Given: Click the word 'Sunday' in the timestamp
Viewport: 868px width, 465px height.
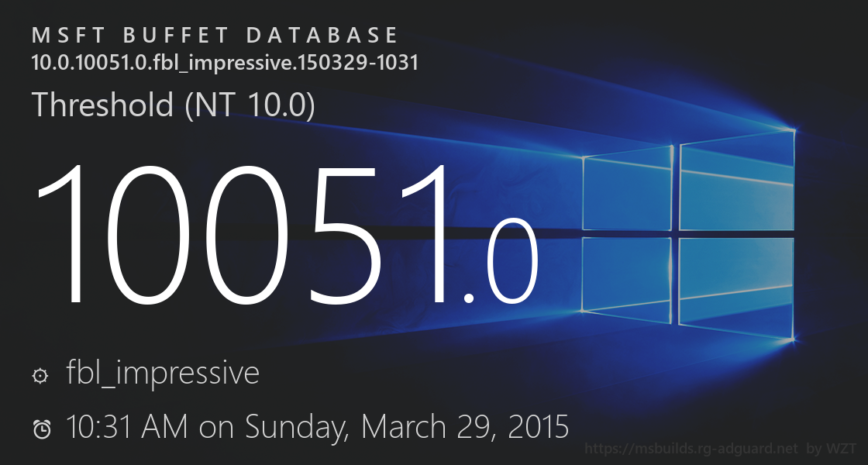Looking at the screenshot, I should click(297, 427).
